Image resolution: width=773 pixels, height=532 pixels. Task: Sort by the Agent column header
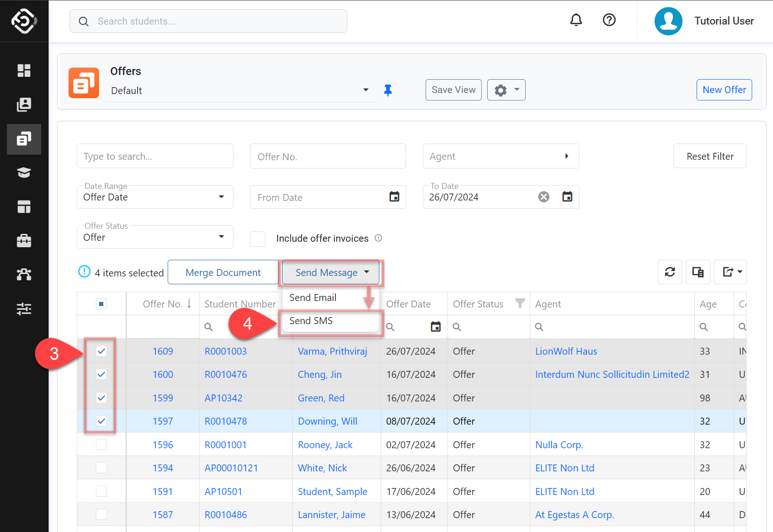[x=548, y=304]
